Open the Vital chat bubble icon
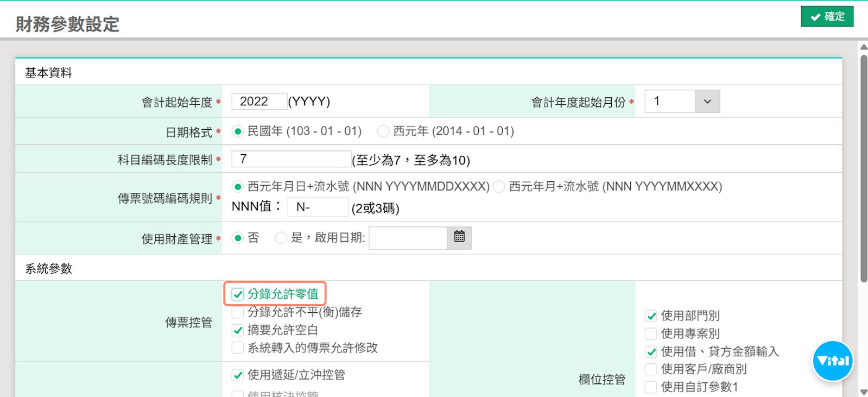This screenshot has height=397, width=868. (x=832, y=361)
